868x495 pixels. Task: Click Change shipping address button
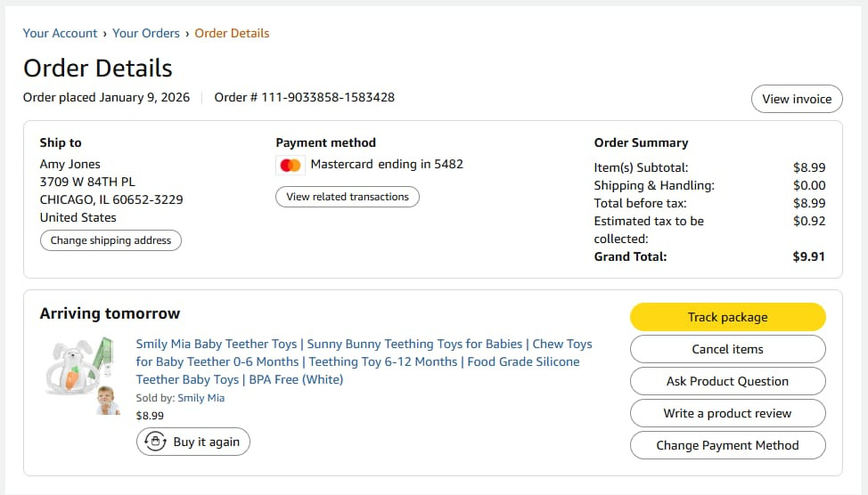(x=111, y=240)
